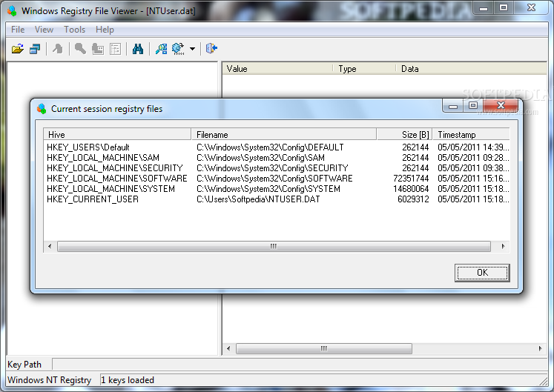Maximize the Current session registry files dialog
The image size is (554, 392).
pyautogui.click(x=473, y=105)
